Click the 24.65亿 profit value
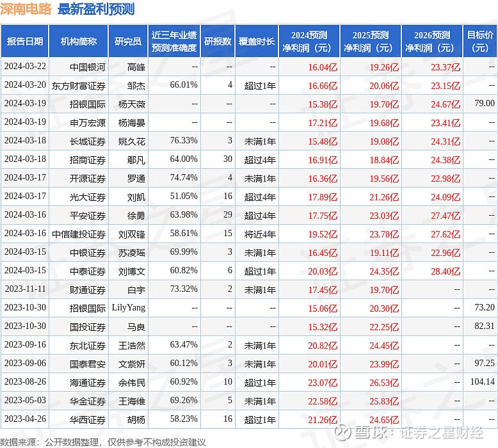Image resolution: width=498 pixels, height=448 pixels. 384,420
